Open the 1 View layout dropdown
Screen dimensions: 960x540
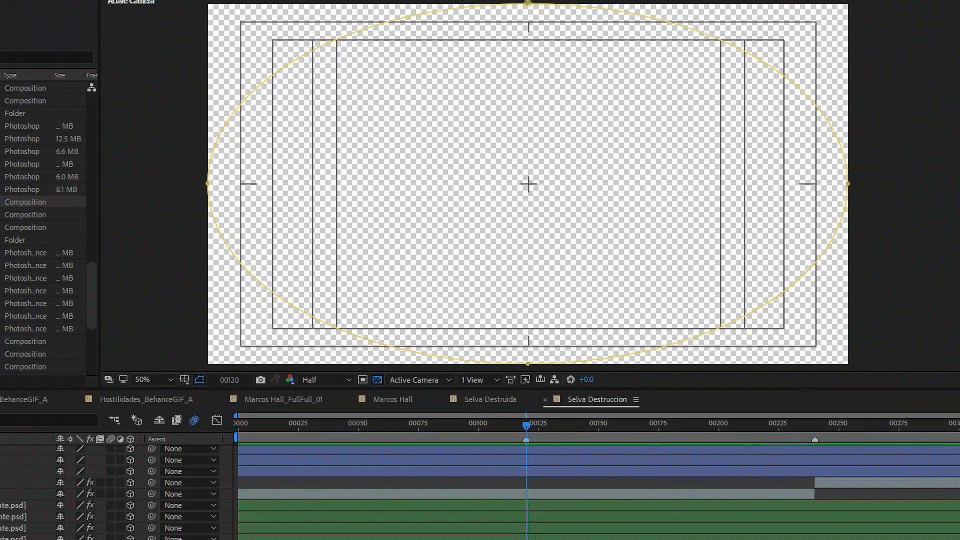point(479,380)
